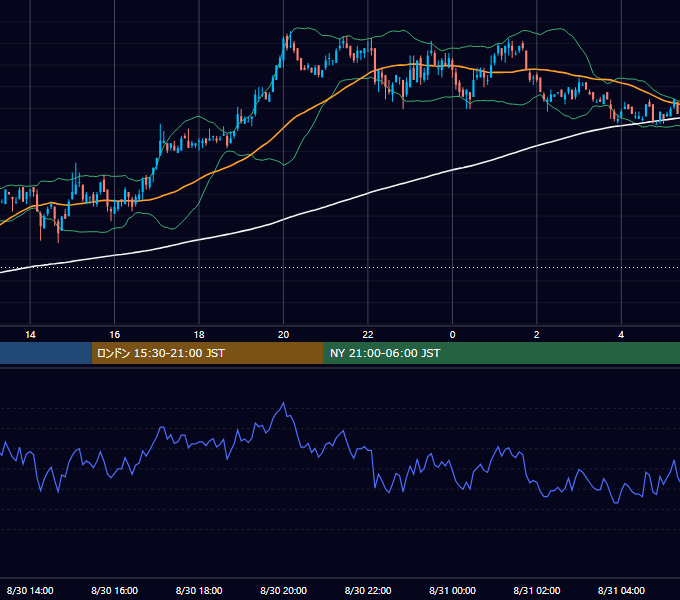Click the 20 hour axis label
This screenshot has height=600, width=680.
283,335
